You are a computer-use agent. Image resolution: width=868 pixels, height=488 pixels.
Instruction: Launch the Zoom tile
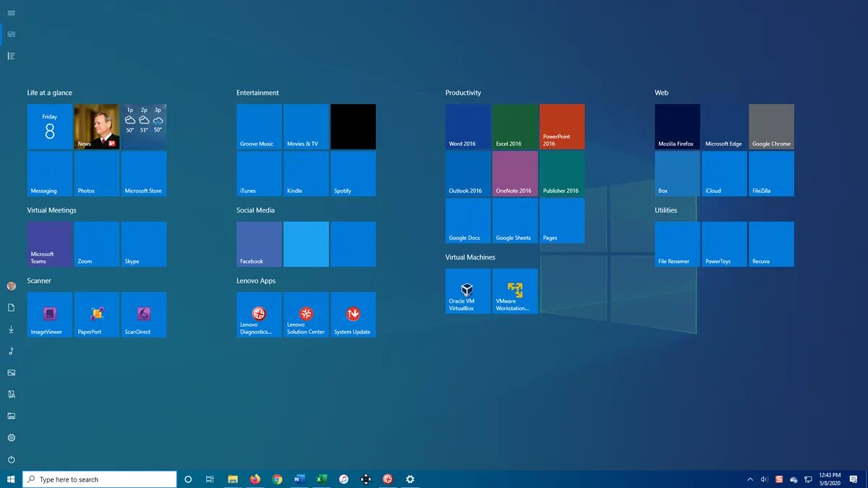(x=97, y=244)
